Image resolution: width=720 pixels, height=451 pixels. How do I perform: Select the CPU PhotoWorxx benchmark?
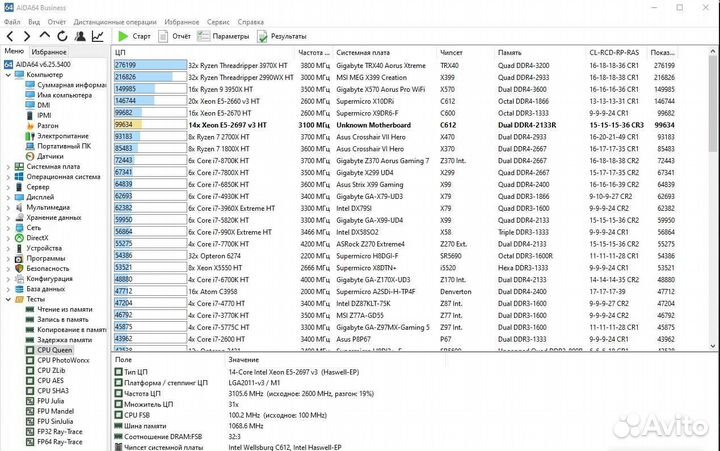pos(62,360)
